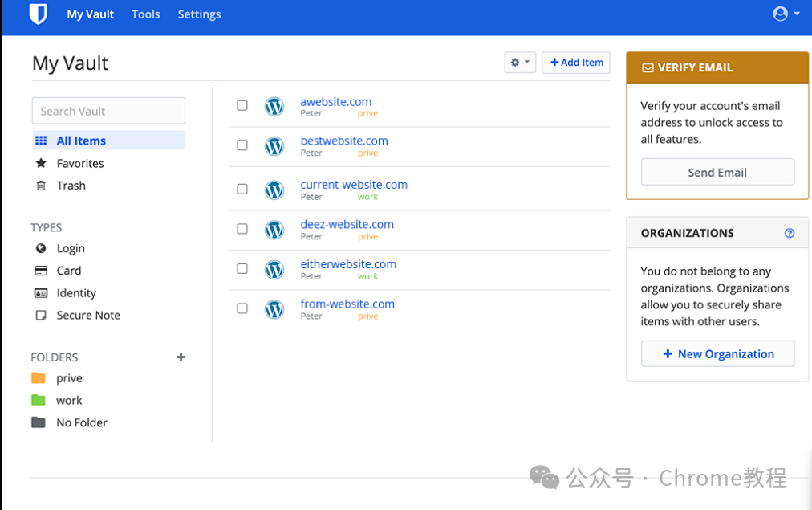Click the Identity card icon
812x510 pixels.
41,293
